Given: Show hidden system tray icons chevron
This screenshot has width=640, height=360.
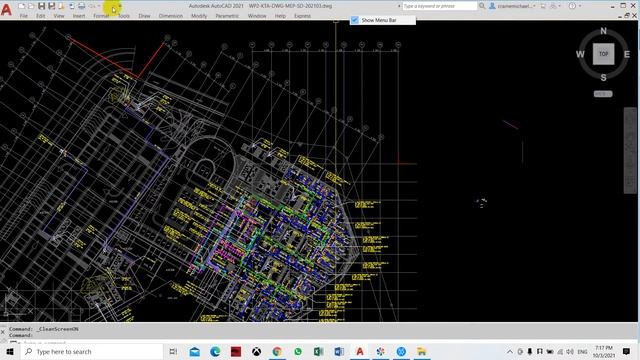Looking at the screenshot, I should [x=510, y=351].
